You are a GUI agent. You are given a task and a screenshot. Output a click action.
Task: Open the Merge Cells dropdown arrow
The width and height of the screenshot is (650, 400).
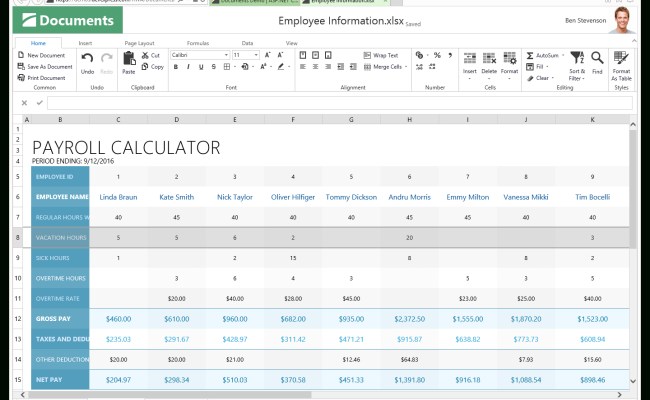406,67
